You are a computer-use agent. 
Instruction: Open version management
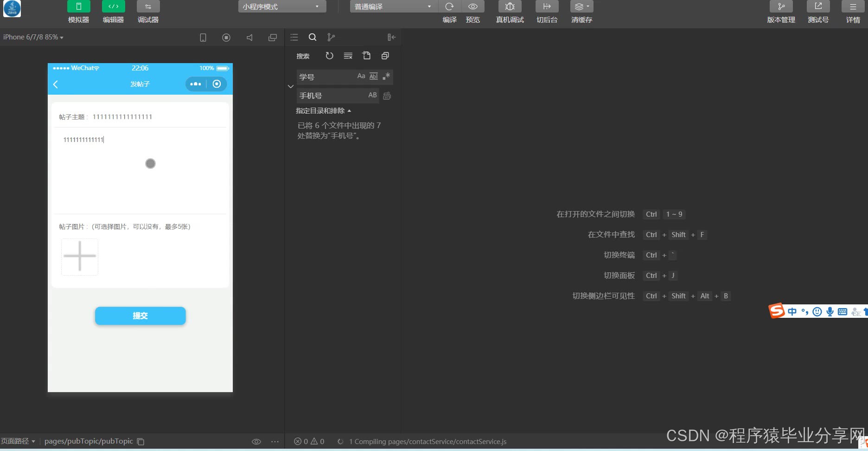tap(781, 6)
